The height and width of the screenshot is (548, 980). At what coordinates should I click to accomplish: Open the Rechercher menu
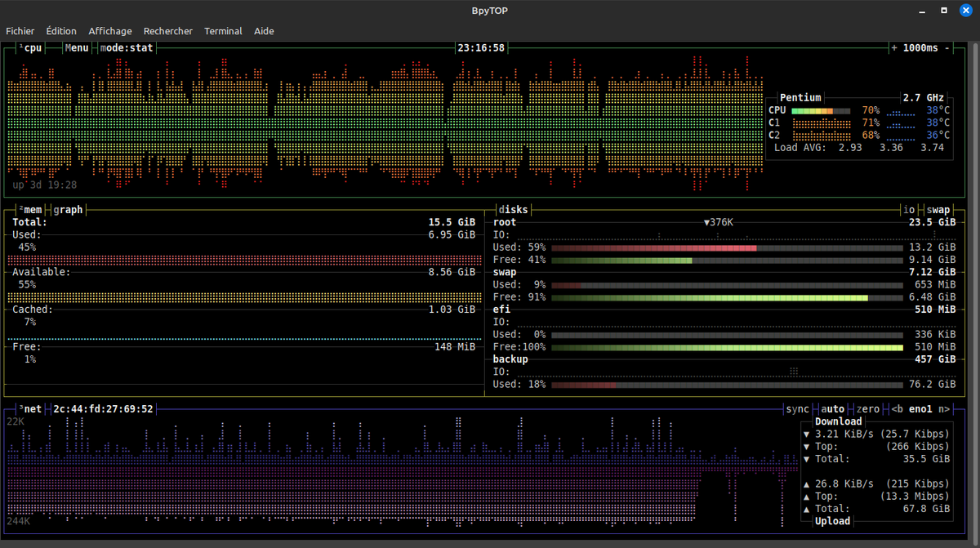[168, 31]
